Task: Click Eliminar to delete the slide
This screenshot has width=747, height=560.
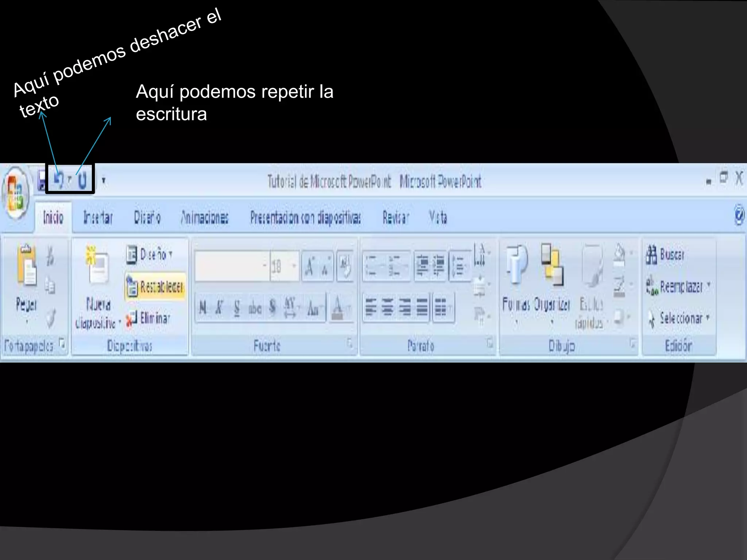Action: tap(148, 319)
